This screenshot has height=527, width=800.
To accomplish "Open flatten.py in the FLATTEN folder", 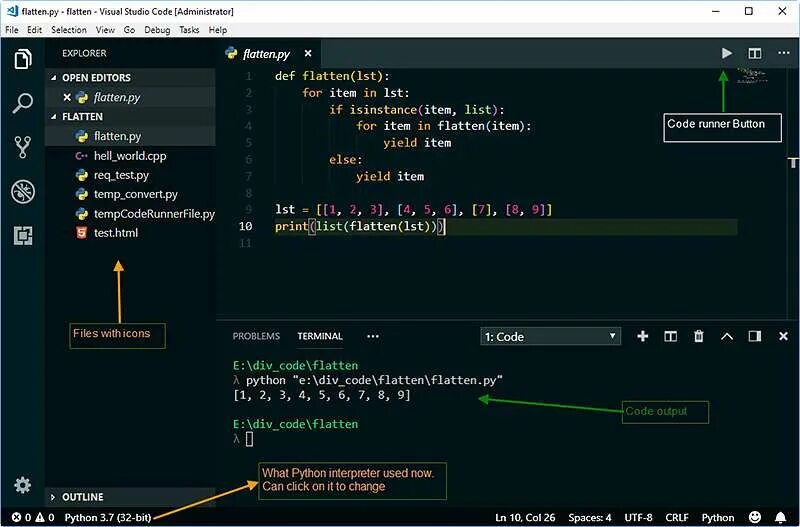I will [131, 136].
